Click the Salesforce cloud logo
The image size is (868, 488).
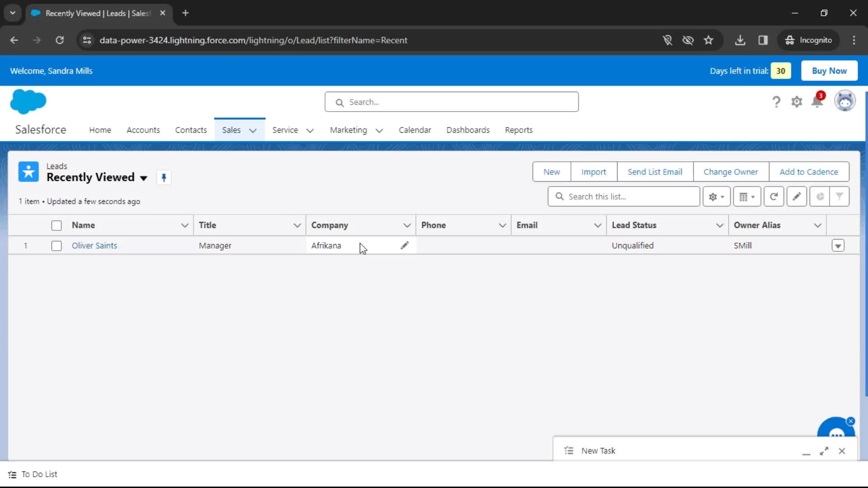pos(28,101)
